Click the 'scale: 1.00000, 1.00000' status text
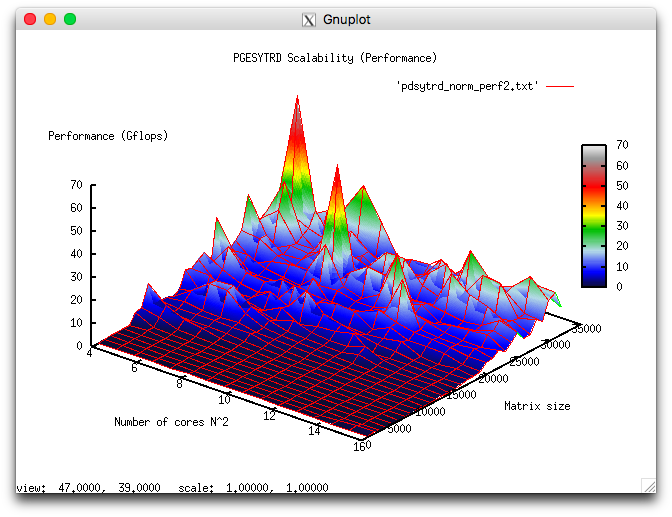This screenshot has height=517, width=672. [x=253, y=487]
